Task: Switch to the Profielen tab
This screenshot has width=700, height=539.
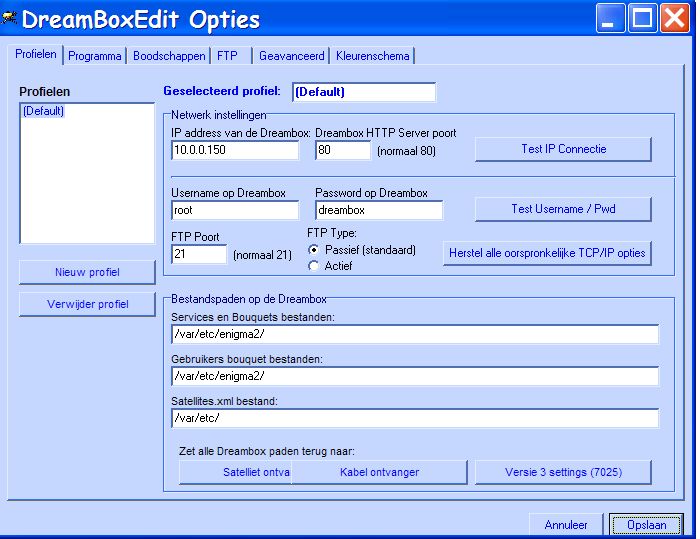Action: [36, 54]
